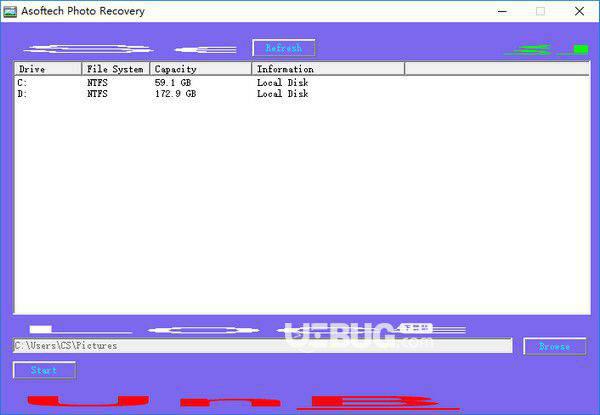600x415 pixels.
Task: Click the Refresh button
Action: pyautogui.click(x=284, y=48)
